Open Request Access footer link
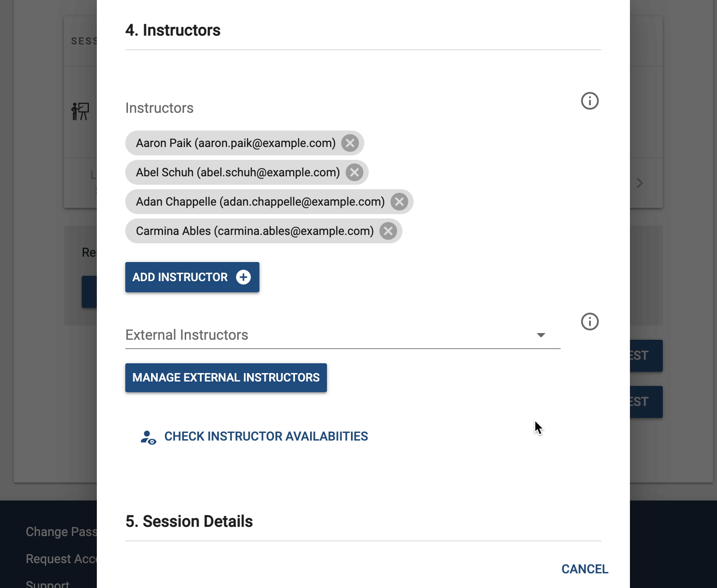Viewport: 717px width, 588px height. (x=61, y=559)
